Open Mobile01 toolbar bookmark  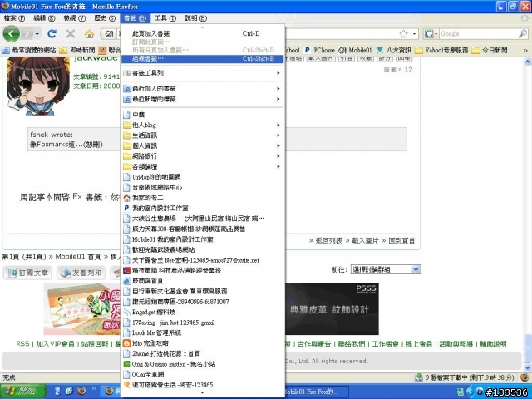coord(355,50)
